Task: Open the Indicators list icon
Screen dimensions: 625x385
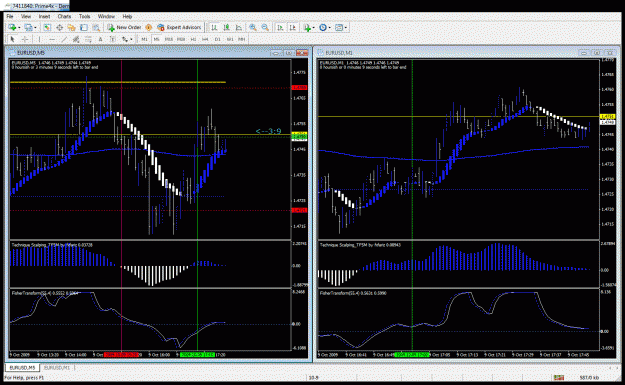Action: (x=307, y=28)
